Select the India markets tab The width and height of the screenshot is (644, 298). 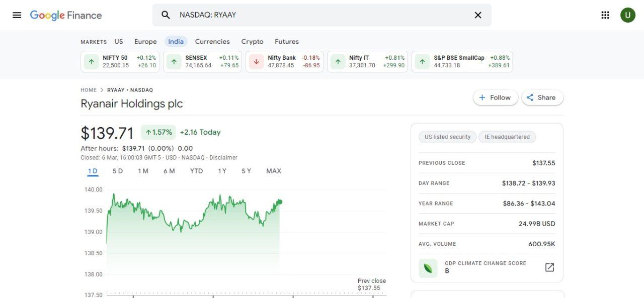pos(176,42)
